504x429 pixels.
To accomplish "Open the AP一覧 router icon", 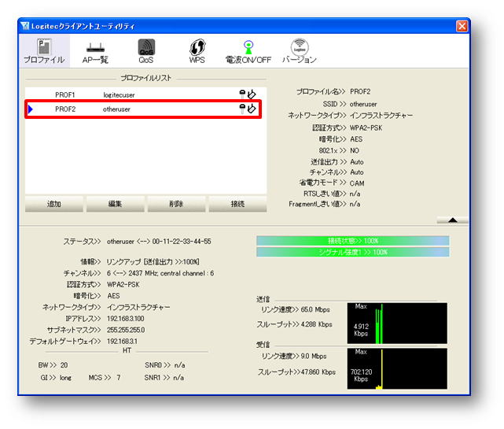I will coord(95,53).
